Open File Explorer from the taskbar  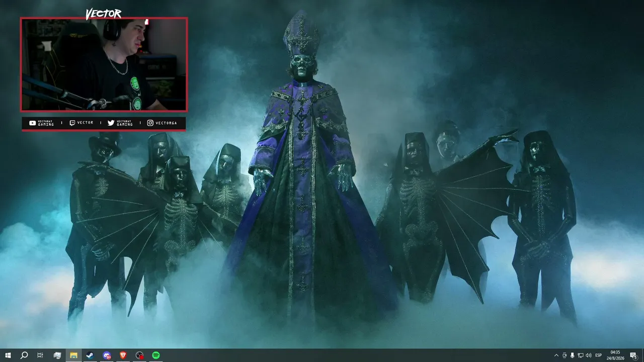pyautogui.click(x=73, y=355)
